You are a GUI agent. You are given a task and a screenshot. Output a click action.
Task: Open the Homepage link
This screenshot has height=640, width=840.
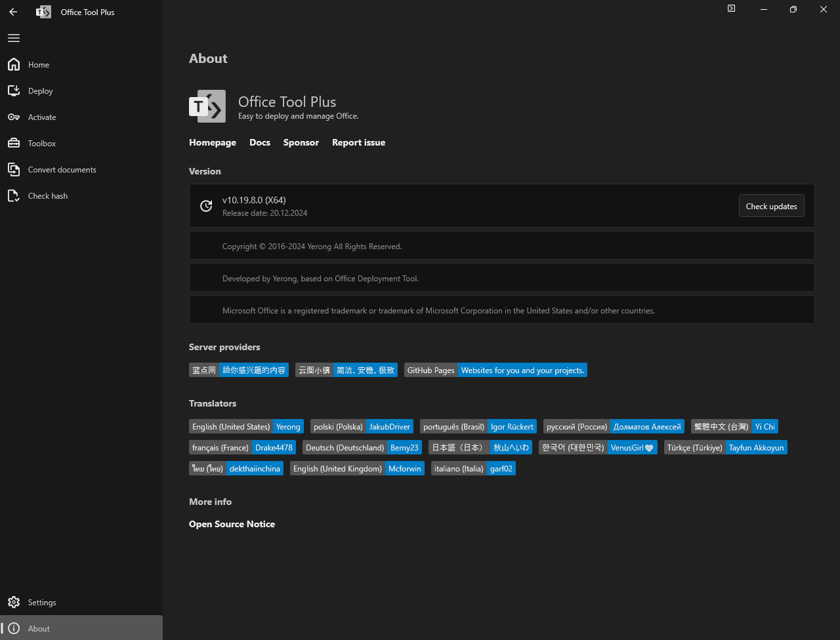[x=213, y=142]
